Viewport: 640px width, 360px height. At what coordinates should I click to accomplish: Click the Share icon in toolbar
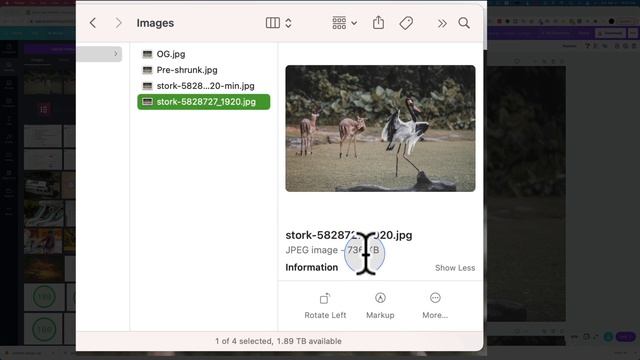[378, 23]
